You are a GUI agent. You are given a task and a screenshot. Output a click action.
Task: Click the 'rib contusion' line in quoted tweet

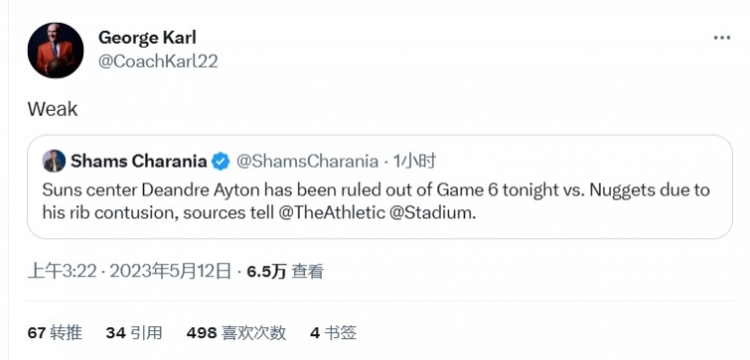tap(259, 212)
